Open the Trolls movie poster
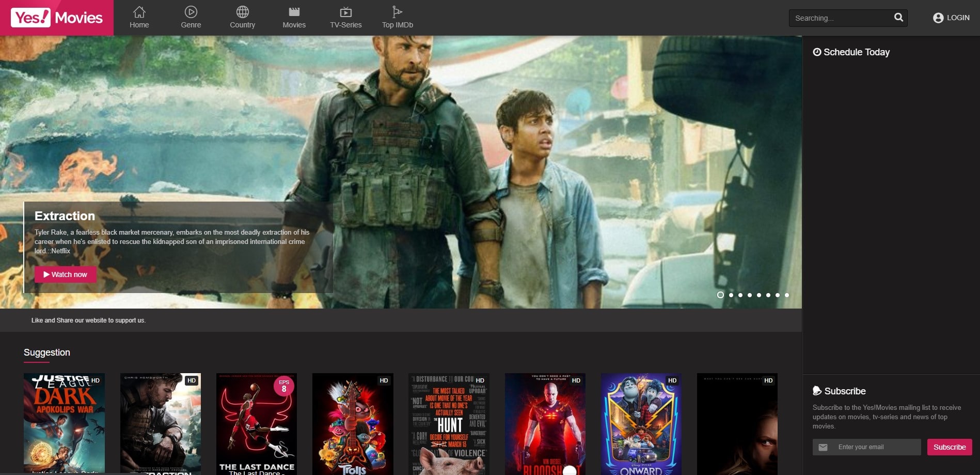980x475 pixels. click(353, 424)
